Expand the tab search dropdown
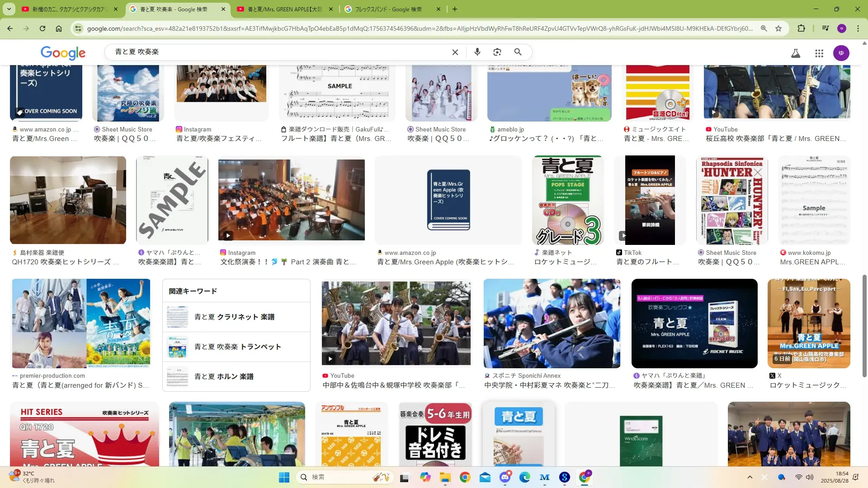 (x=9, y=9)
